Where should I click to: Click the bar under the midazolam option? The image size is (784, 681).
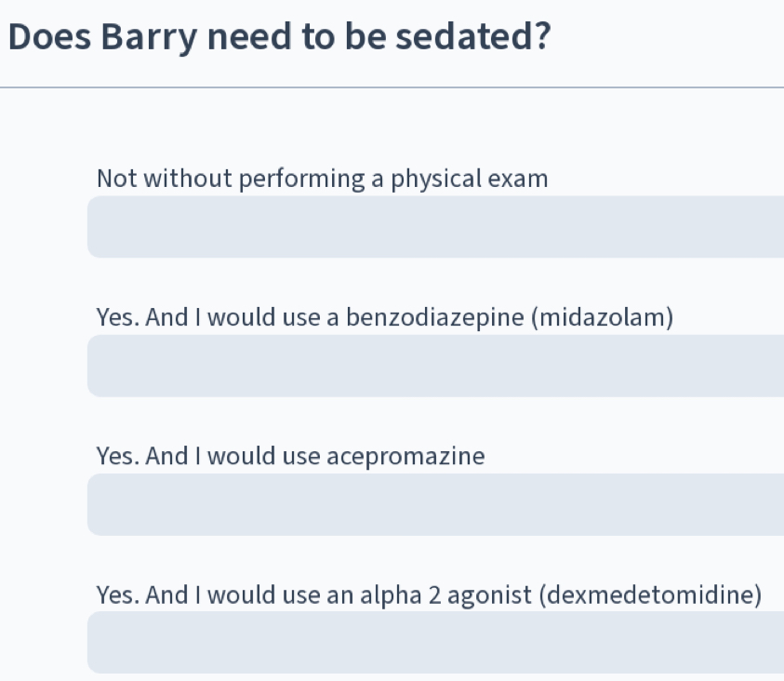pos(435,366)
